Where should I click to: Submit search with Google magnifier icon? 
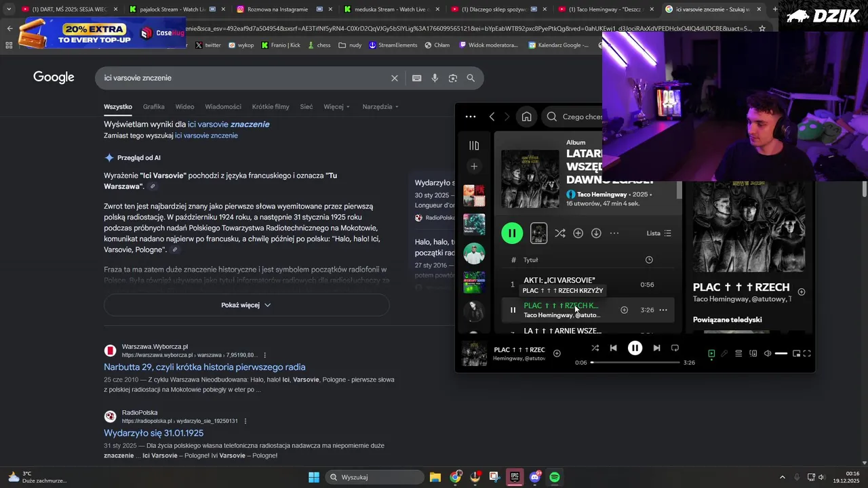click(471, 78)
